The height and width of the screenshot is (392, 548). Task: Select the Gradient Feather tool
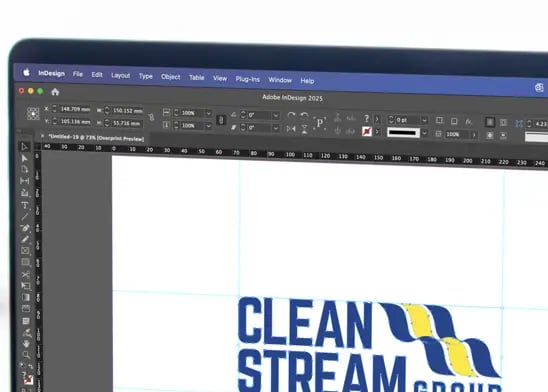click(26, 308)
